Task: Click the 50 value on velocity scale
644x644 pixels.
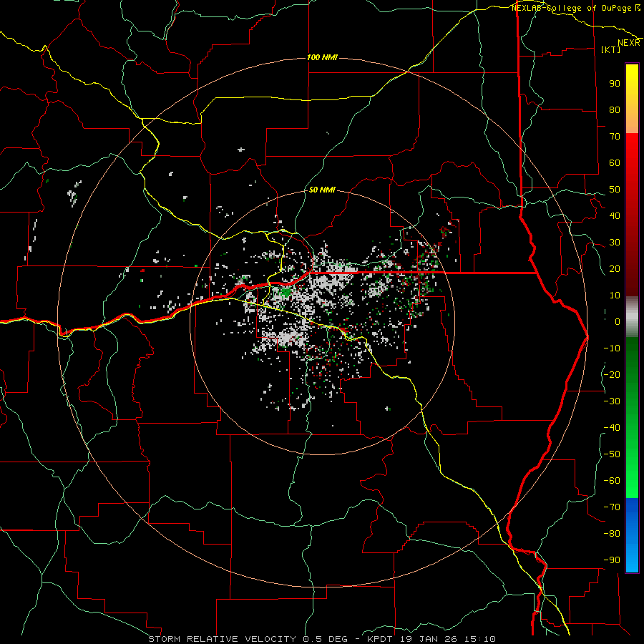Action: (615, 190)
